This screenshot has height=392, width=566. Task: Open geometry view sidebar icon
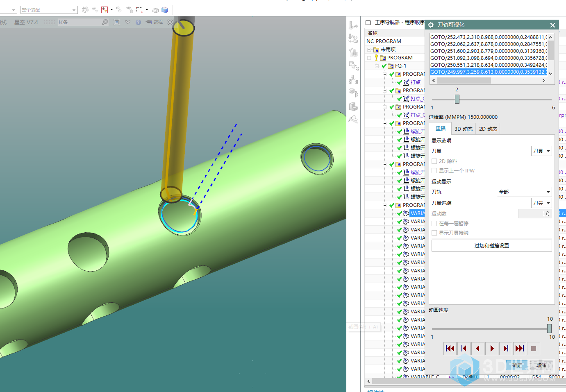(353, 93)
